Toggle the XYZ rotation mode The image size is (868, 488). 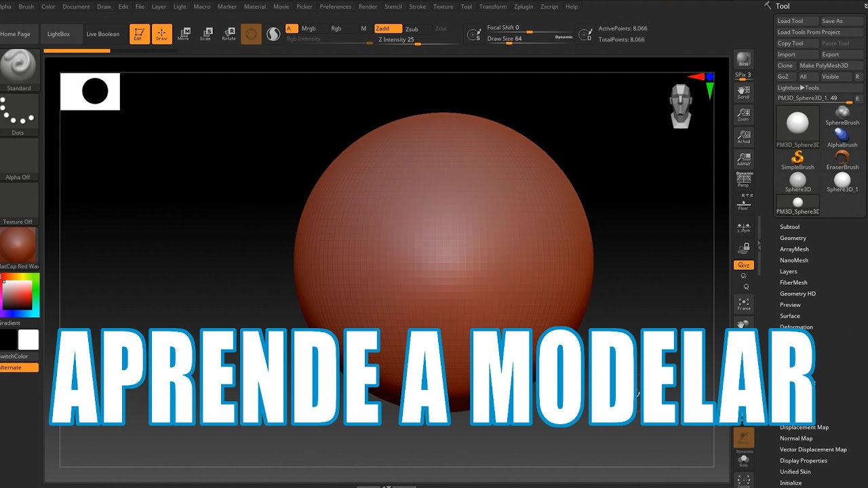pos(744,265)
